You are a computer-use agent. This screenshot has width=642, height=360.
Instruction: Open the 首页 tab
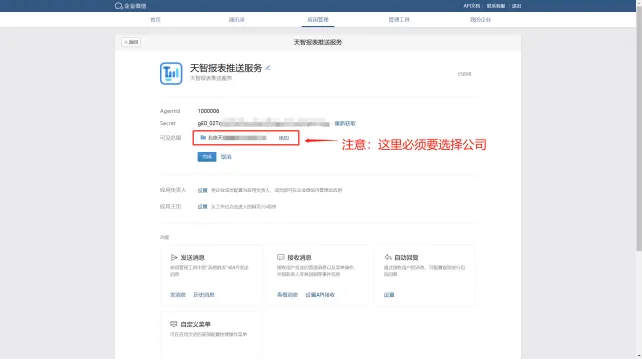pos(155,20)
